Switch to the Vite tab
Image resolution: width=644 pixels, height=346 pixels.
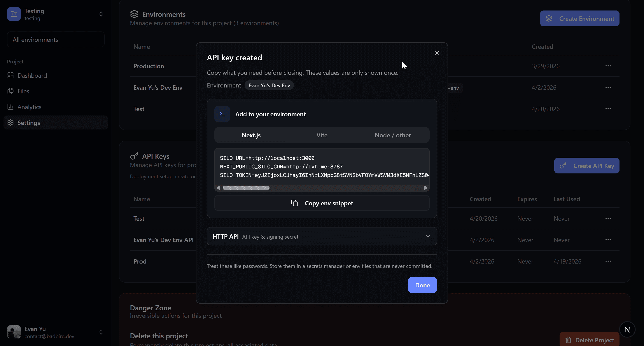[322, 135]
